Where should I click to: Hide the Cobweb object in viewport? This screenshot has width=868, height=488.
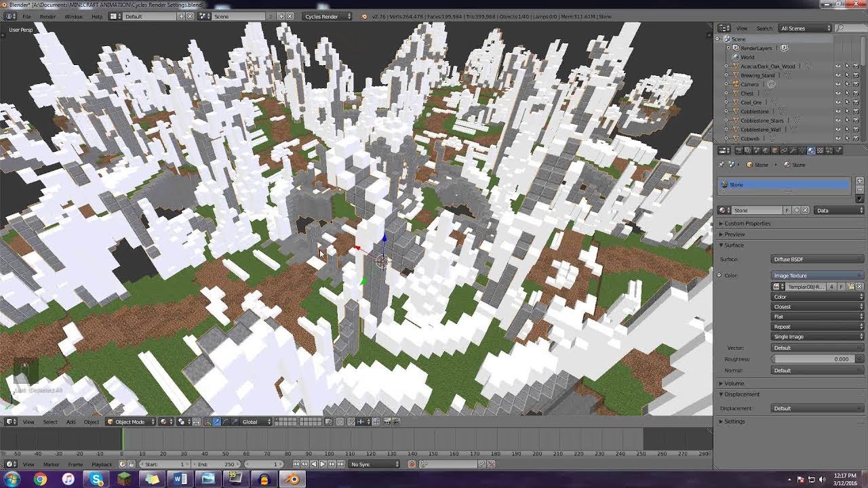point(838,138)
